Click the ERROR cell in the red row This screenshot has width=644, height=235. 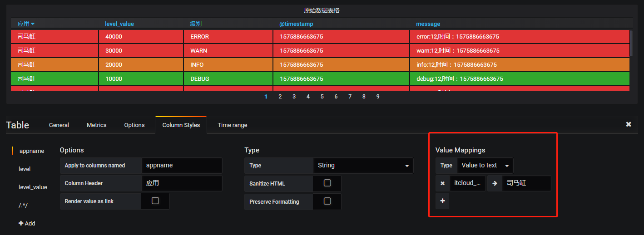coord(228,36)
